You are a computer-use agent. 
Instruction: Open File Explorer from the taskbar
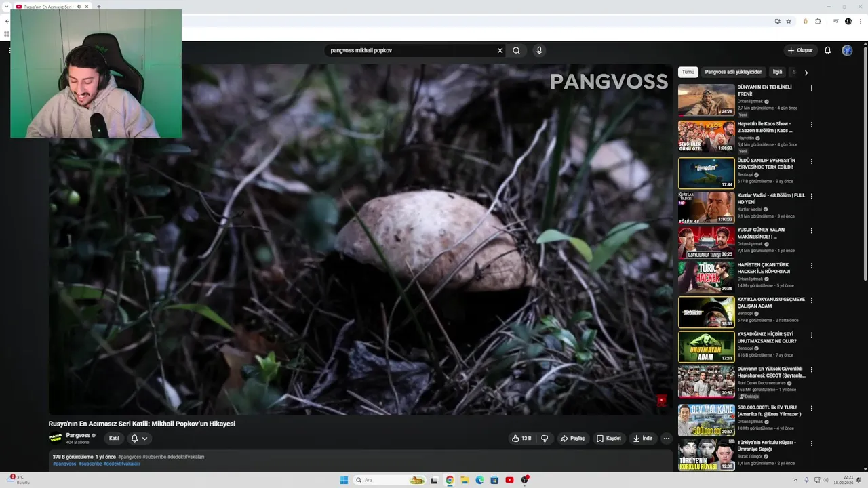tap(465, 480)
